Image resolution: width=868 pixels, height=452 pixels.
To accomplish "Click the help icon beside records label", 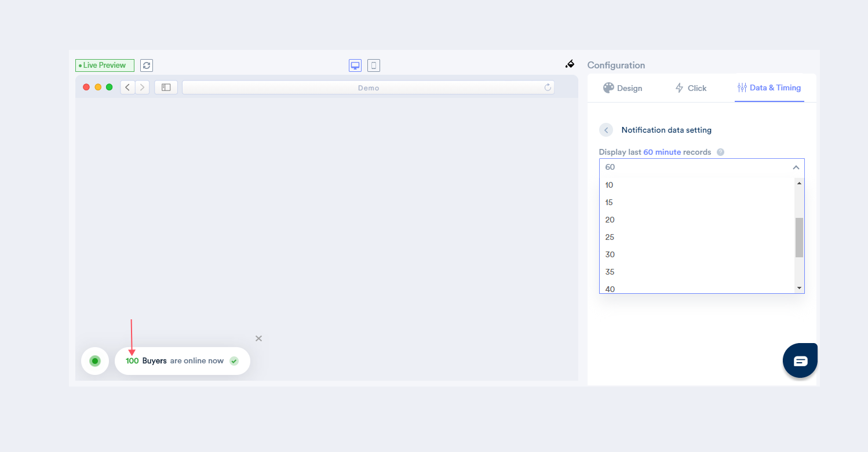I will (x=720, y=152).
